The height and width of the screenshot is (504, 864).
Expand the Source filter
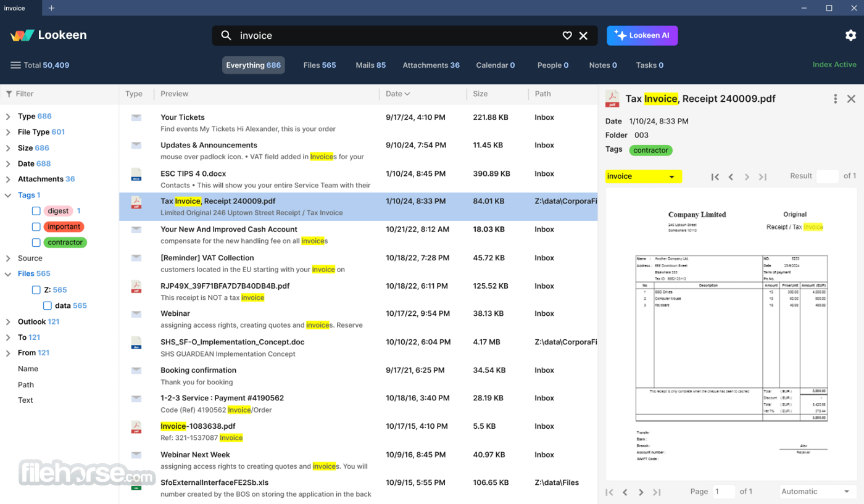pyautogui.click(x=8, y=258)
